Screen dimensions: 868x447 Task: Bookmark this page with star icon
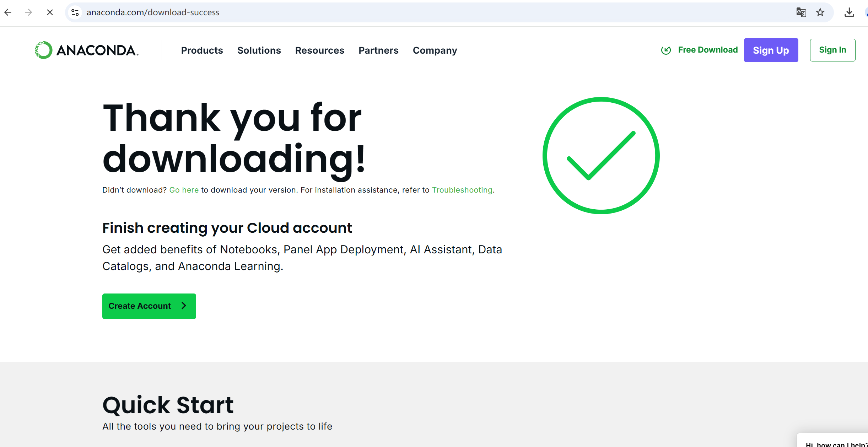click(x=820, y=12)
